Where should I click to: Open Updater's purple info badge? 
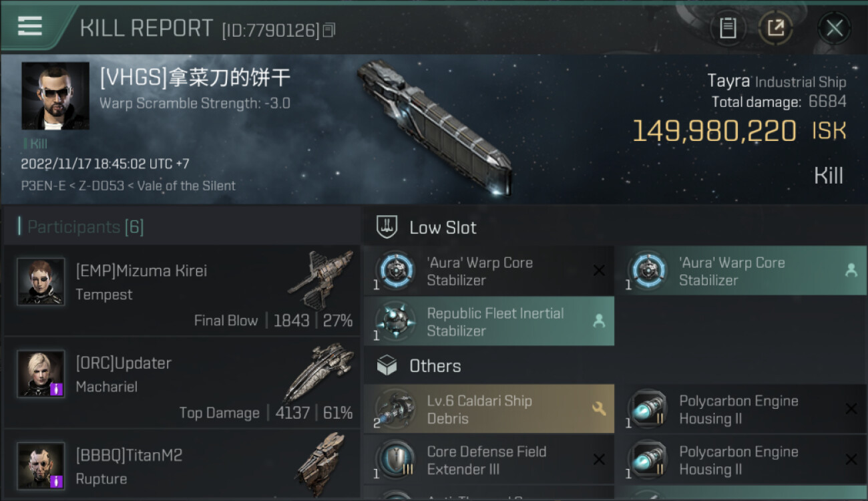57,389
